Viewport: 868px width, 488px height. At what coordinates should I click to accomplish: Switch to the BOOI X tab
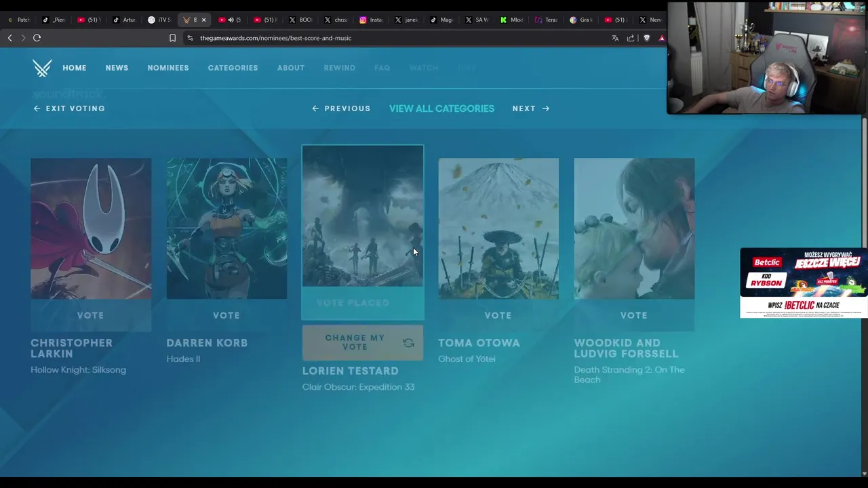[300, 20]
